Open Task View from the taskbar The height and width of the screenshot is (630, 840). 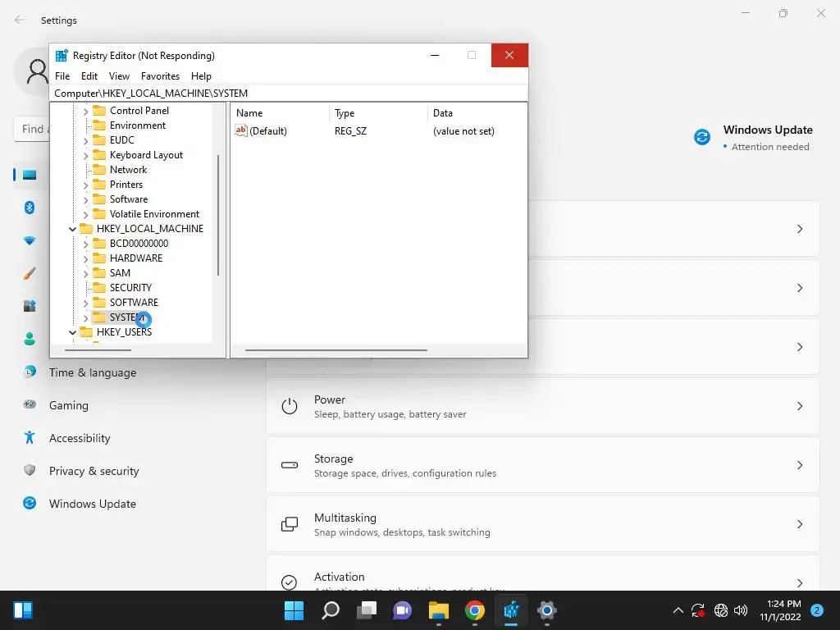click(367, 610)
